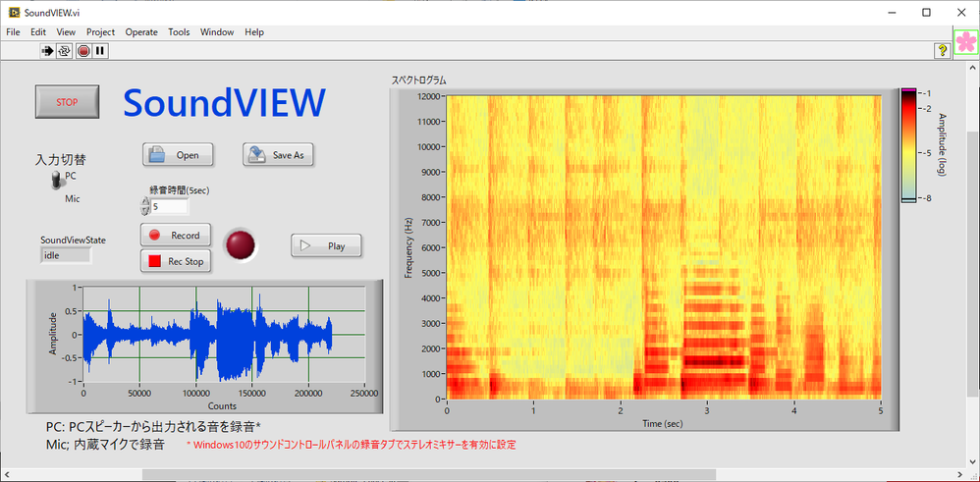Viewport: 980px width, 482px height.
Task: Click the Abort Execution red icon
Action: pyautogui.click(x=83, y=51)
